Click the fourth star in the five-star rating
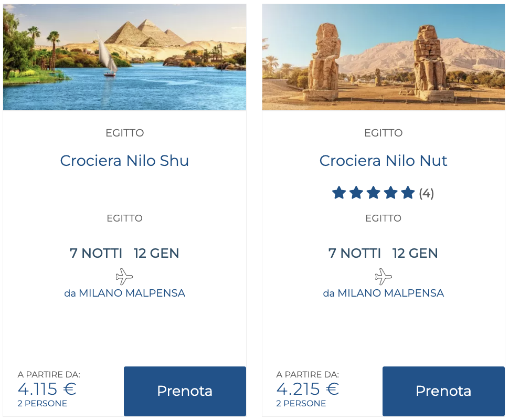Viewport: 509px width, 420px height. click(390, 193)
